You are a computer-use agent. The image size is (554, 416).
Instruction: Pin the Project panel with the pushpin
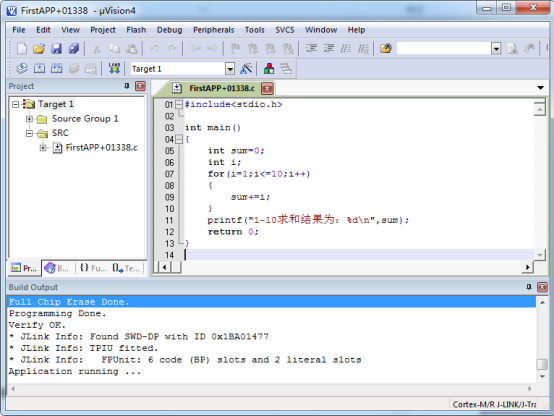coord(127,86)
